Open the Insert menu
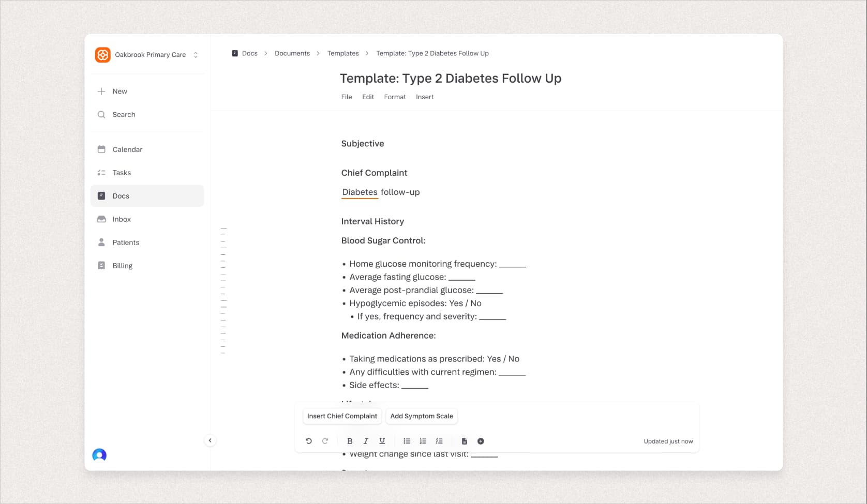867x504 pixels. pyautogui.click(x=425, y=97)
